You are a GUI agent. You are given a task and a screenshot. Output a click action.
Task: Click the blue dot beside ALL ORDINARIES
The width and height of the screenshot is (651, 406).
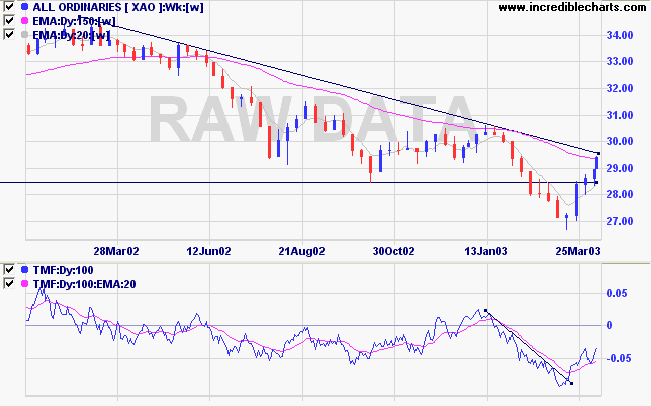24,7
